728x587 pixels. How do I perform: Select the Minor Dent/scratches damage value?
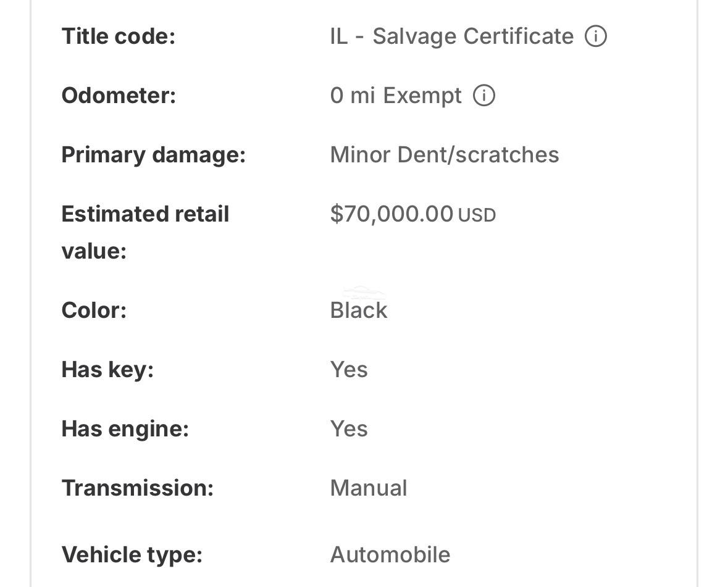[x=445, y=154]
